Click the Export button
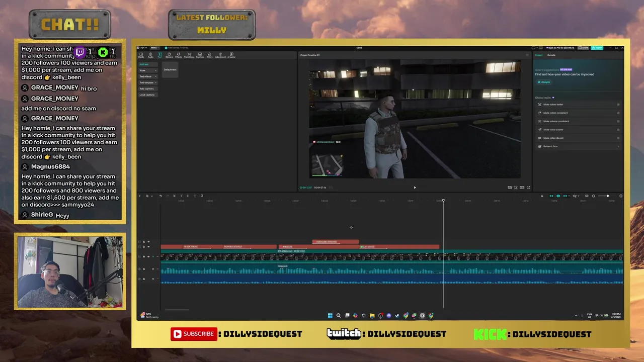The width and height of the screenshot is (644, 362). point(597,48)
